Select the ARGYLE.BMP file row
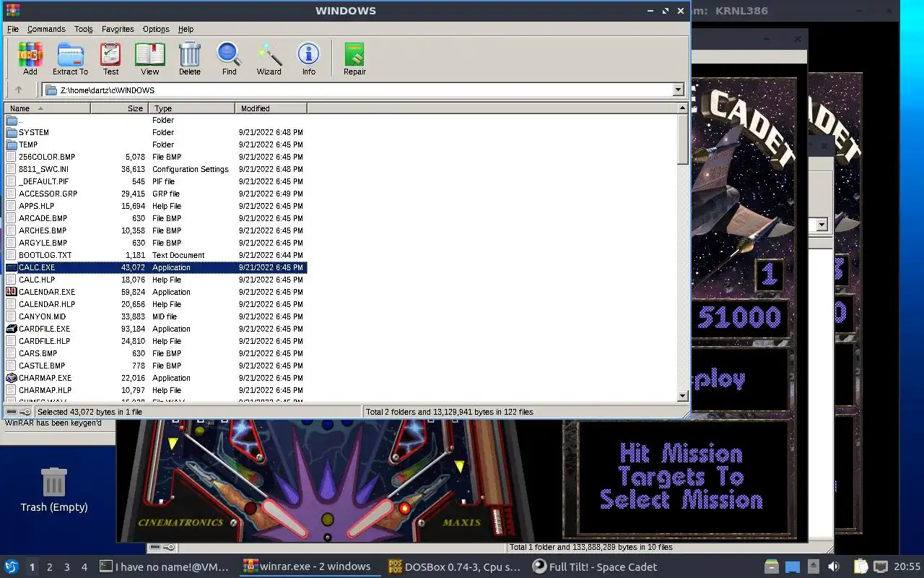Image resolution: width=924 pixels, height=578 pixels. pyautogui.click(x=156, y=243)
